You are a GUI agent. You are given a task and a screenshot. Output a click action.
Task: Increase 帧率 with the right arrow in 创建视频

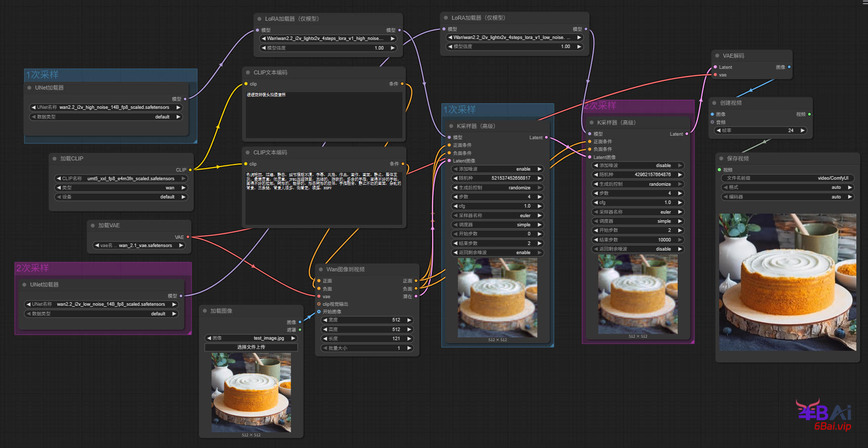coord(802,131)
